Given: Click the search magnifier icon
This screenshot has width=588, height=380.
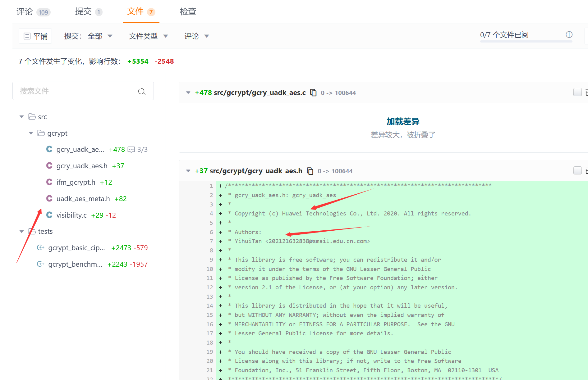Looking at the screenshot, I should [142, 91].
